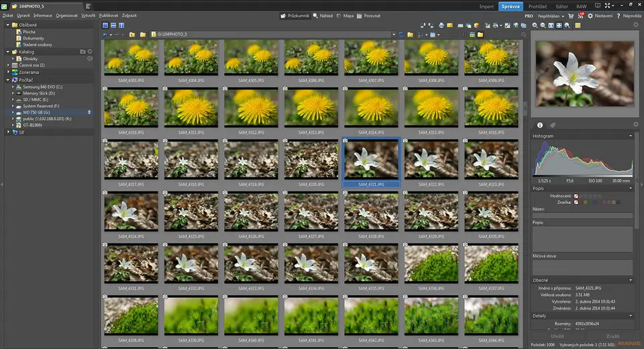The width and height of the screenshot is (644, 349).
Task: Select the keywords tag panel icon
Action: point(553,126)
